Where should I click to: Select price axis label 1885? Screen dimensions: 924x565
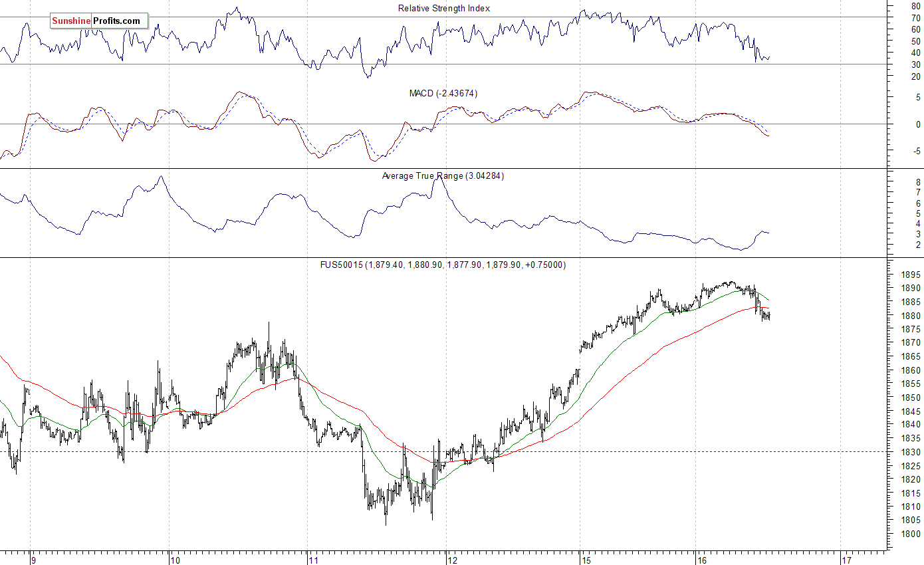click(x=912, y=302)
